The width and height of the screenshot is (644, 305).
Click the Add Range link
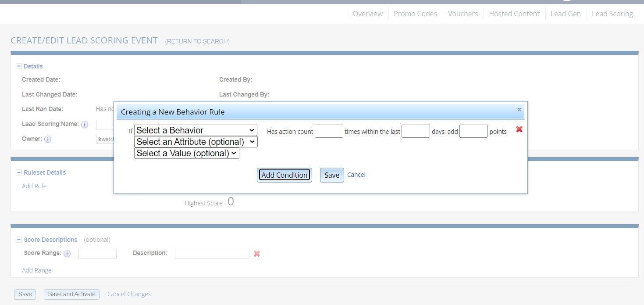[x=37, y=270]
